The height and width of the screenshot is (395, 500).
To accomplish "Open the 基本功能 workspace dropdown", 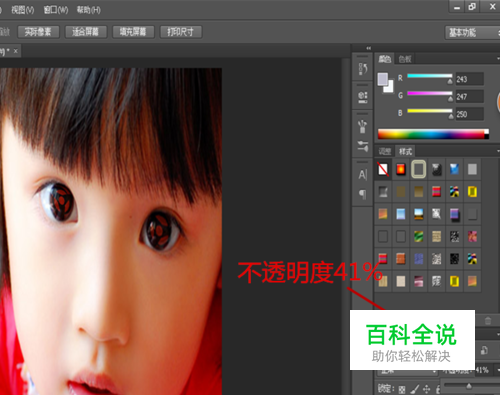I will 472,32.
